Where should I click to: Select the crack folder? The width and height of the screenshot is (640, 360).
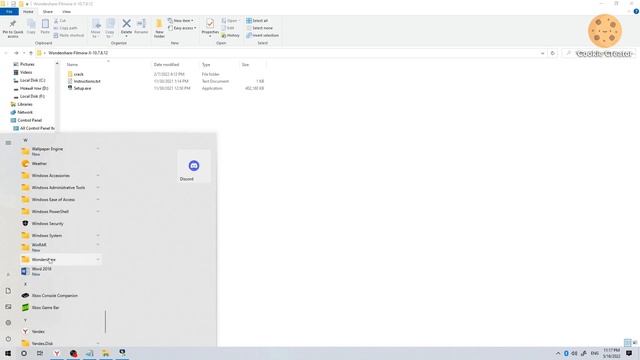point(78,74)
